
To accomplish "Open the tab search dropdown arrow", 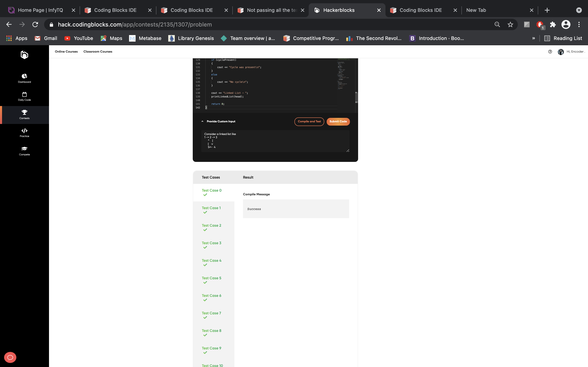I will pos(579,10).
